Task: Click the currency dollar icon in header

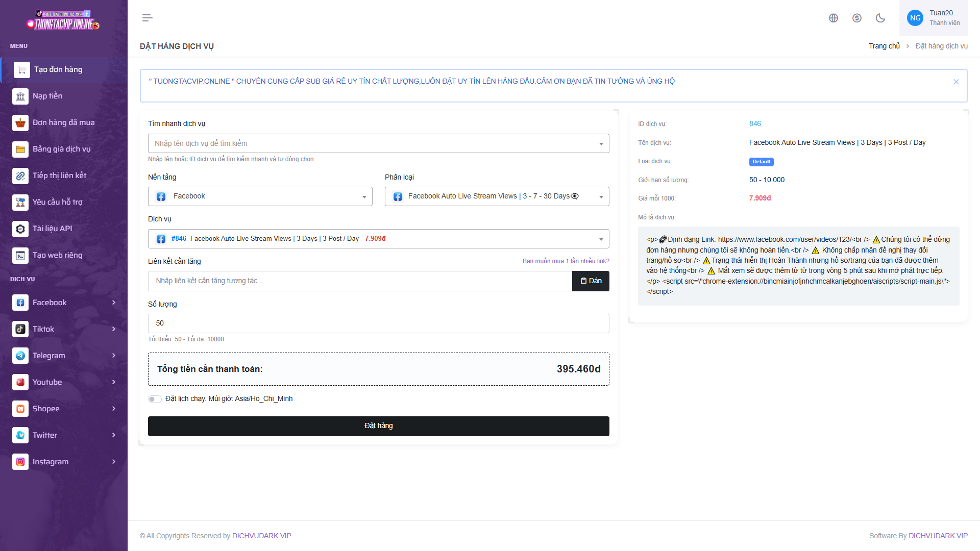Action: pyautogui.click(x=857, y=18)
